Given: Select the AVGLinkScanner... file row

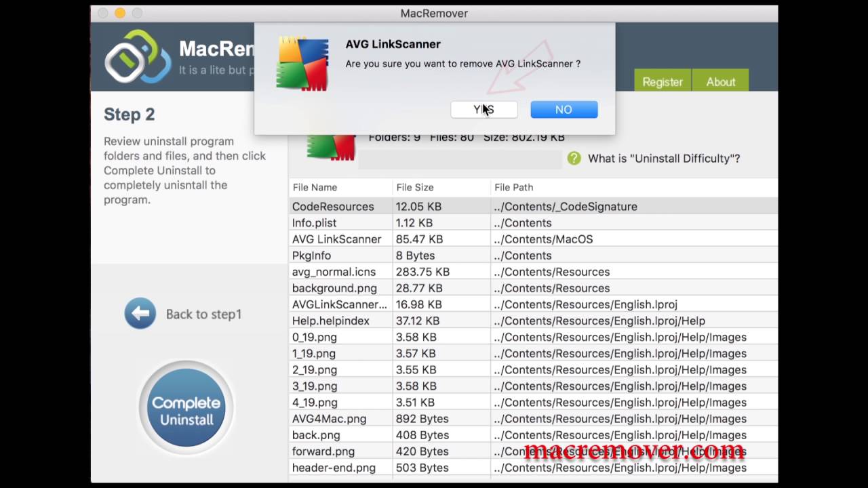Looking at the screenshot, I should (x=533, y=304).
